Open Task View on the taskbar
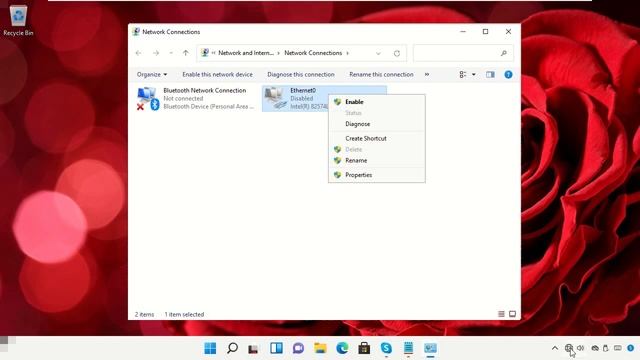Image resolution: width=640 pixels, height=360 pixels. 254,348
